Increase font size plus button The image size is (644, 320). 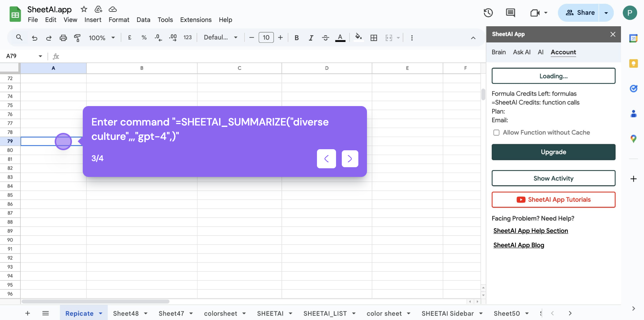[281, 37]
